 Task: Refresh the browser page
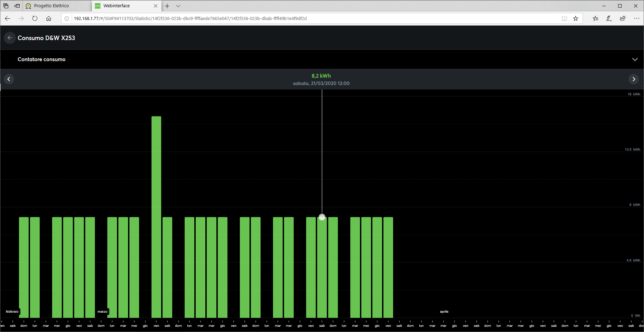pyautogui.click(x=35, y=18)
